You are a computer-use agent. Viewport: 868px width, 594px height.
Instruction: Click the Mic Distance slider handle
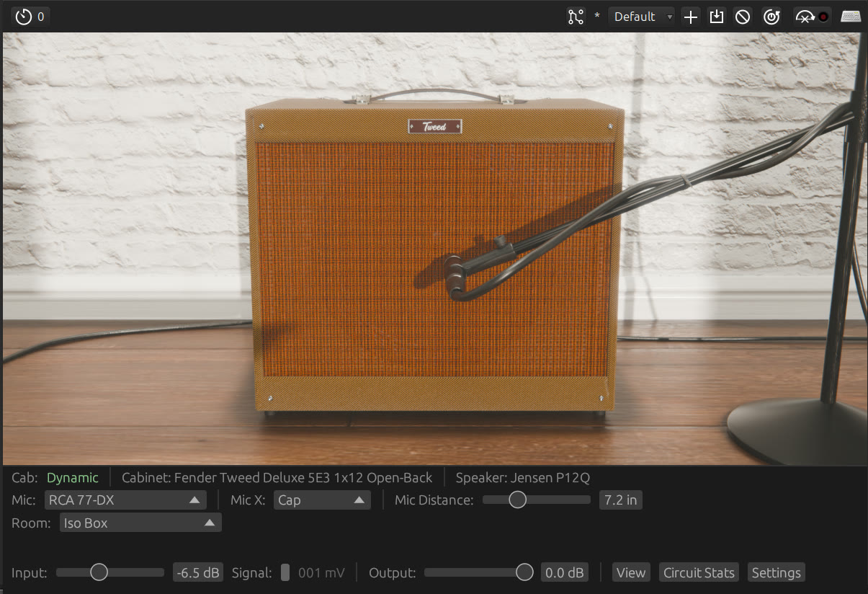517,500
